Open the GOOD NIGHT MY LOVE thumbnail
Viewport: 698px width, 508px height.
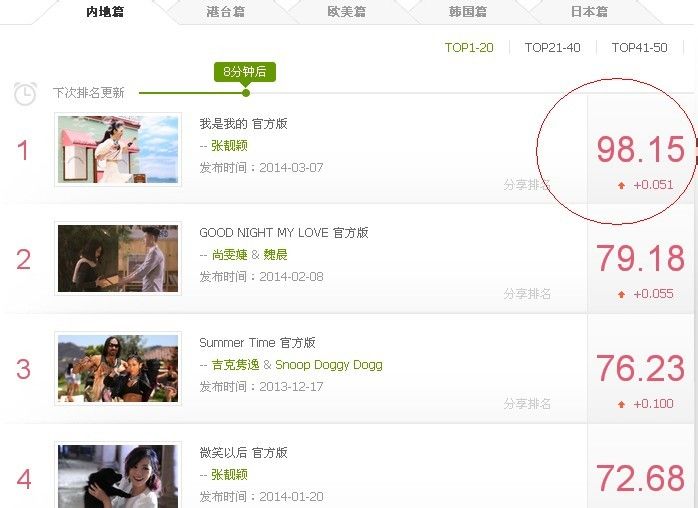pos(118,258)
